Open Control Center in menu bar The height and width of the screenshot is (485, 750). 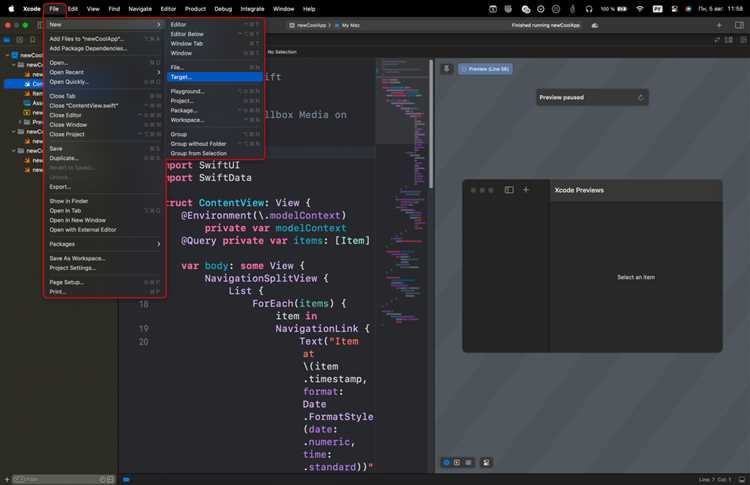[x=674, y=9]
